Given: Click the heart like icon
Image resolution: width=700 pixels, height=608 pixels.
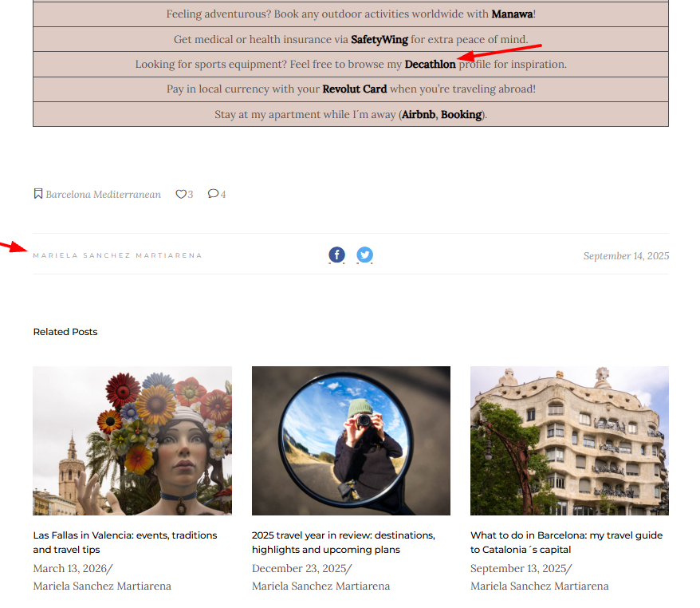Looking at the screenshot, I should [181, 195].
